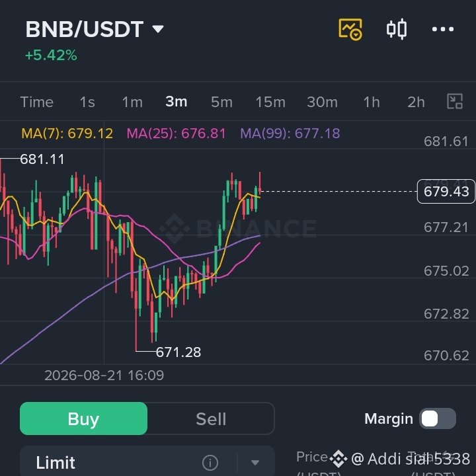476x476 pixels.
Task: Toggle the Margin switch
Action: coord(438,418)
